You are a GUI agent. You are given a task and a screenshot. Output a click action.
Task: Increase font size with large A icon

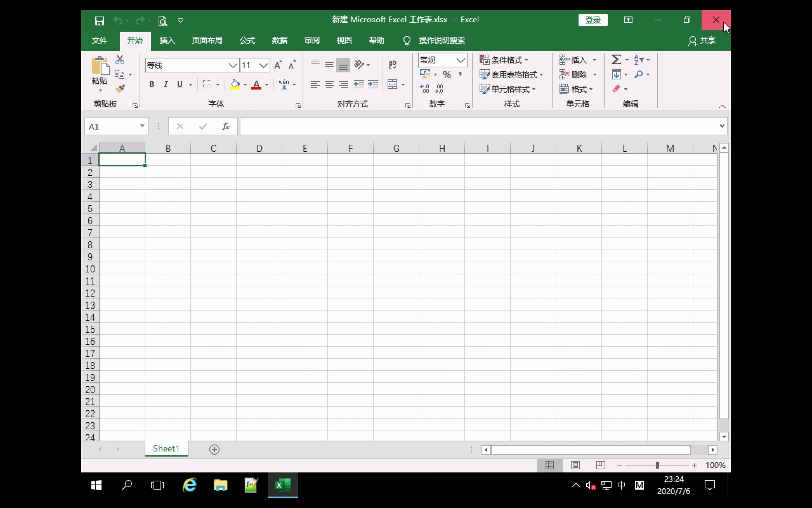[278, 65]
